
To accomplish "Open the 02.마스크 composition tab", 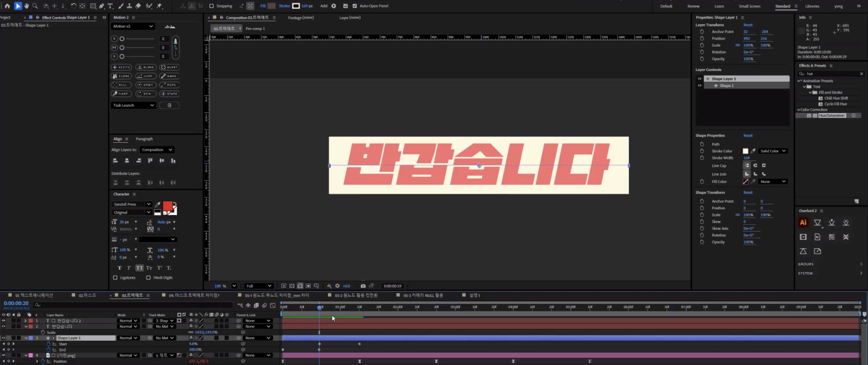I will click(87, 296).
